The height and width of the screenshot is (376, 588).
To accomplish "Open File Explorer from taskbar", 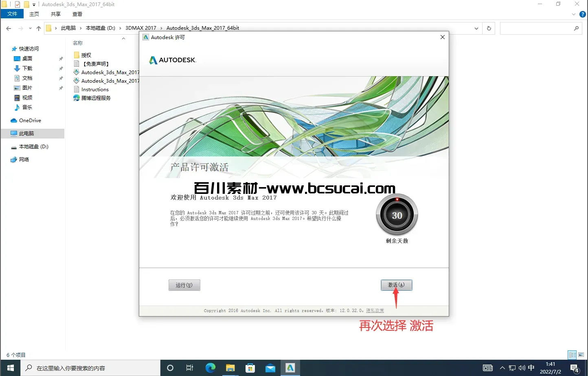I will click(x=230, y=368).
